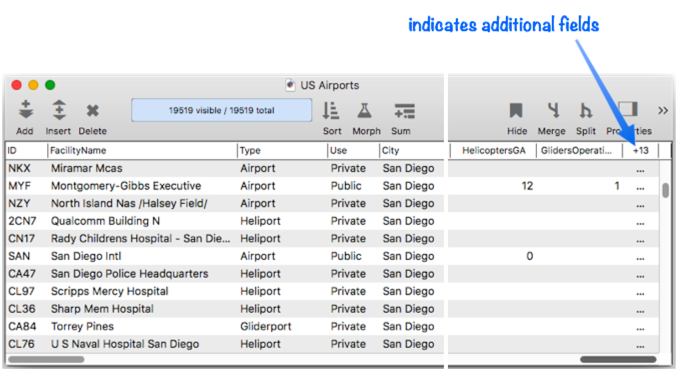
Task: Click the Insert record icon
Action: (59, 111)
